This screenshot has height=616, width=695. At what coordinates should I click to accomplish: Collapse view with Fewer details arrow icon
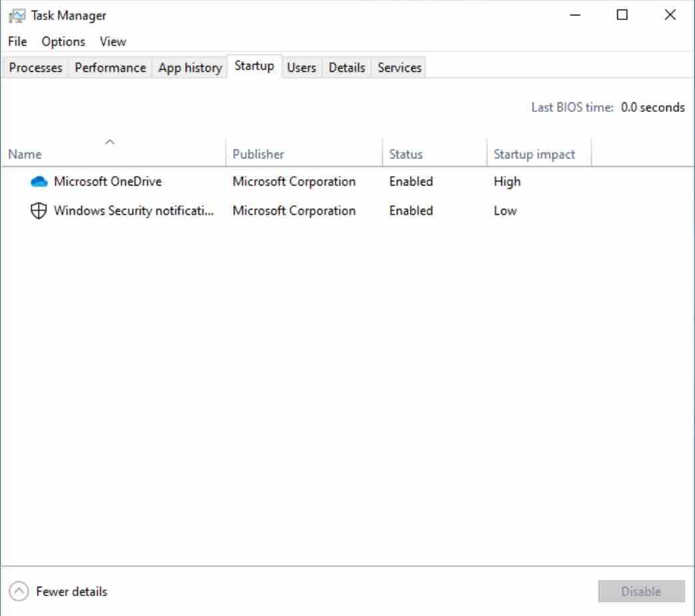[x=19, y=591]
